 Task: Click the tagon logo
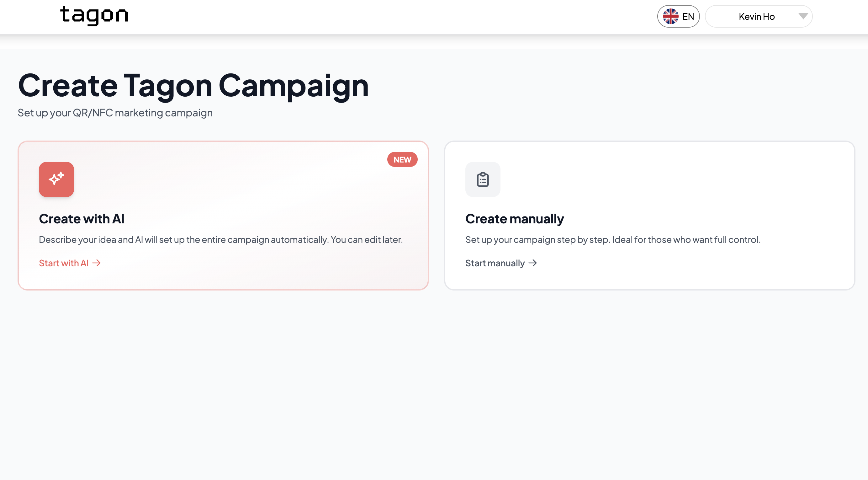pyautogui.click(x=94, y=15)
